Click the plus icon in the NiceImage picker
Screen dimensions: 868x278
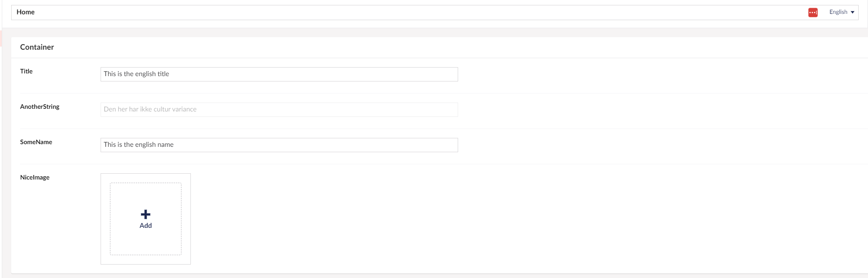click(x=146, y=214)
